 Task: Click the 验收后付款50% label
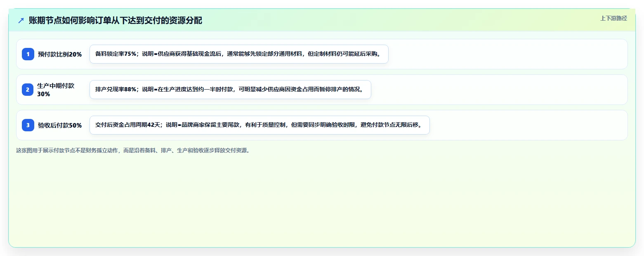tap(60, 125)
